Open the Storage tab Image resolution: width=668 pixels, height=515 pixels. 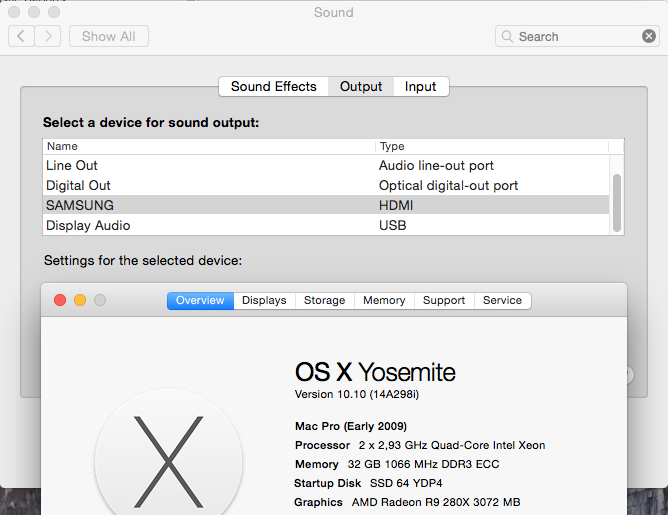point(324,300)
